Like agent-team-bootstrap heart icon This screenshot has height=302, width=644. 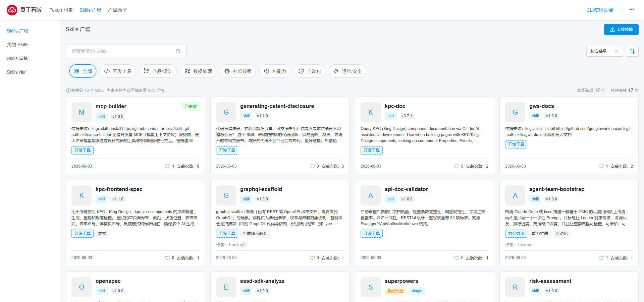pos(601,258)
